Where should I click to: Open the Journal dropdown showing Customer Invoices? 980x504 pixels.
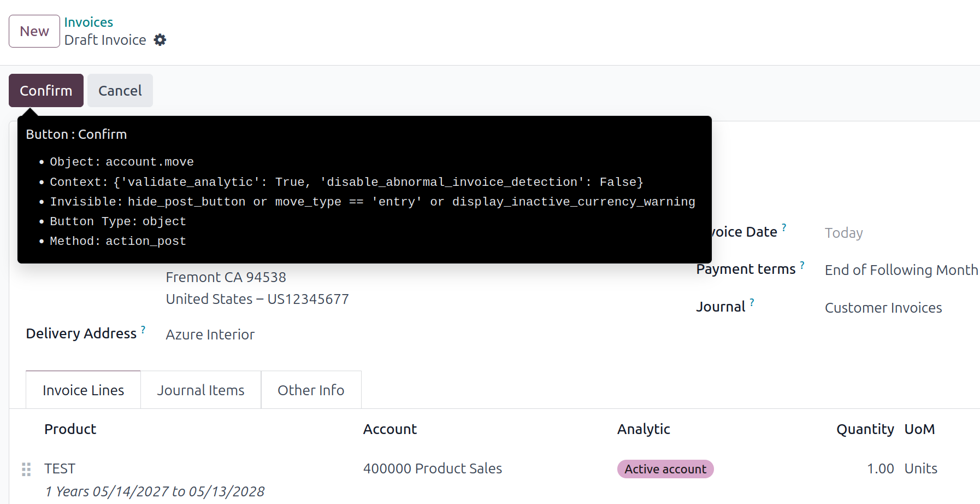tap(883, 308)
